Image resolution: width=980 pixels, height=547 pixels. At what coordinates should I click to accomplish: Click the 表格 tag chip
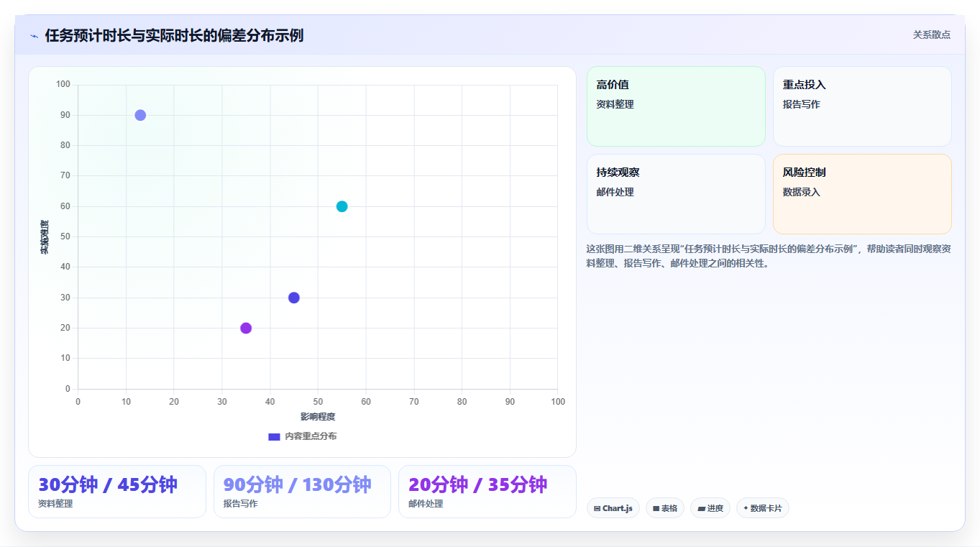(665, 508)
